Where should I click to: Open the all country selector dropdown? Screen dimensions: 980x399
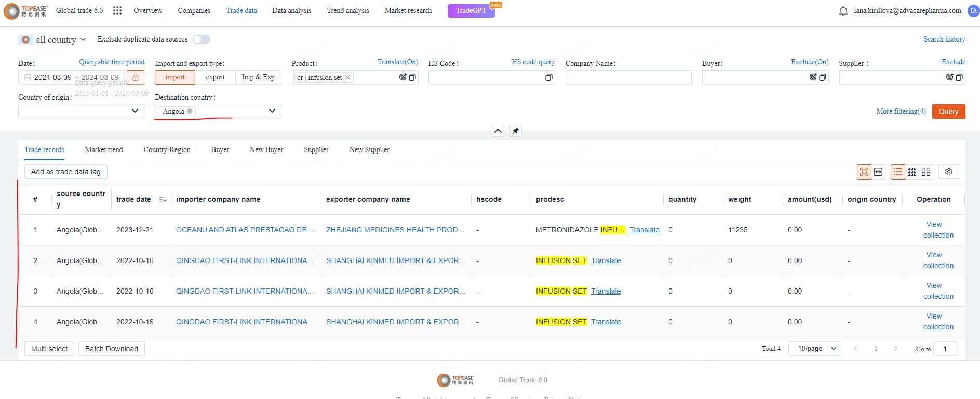click(52, 39)
